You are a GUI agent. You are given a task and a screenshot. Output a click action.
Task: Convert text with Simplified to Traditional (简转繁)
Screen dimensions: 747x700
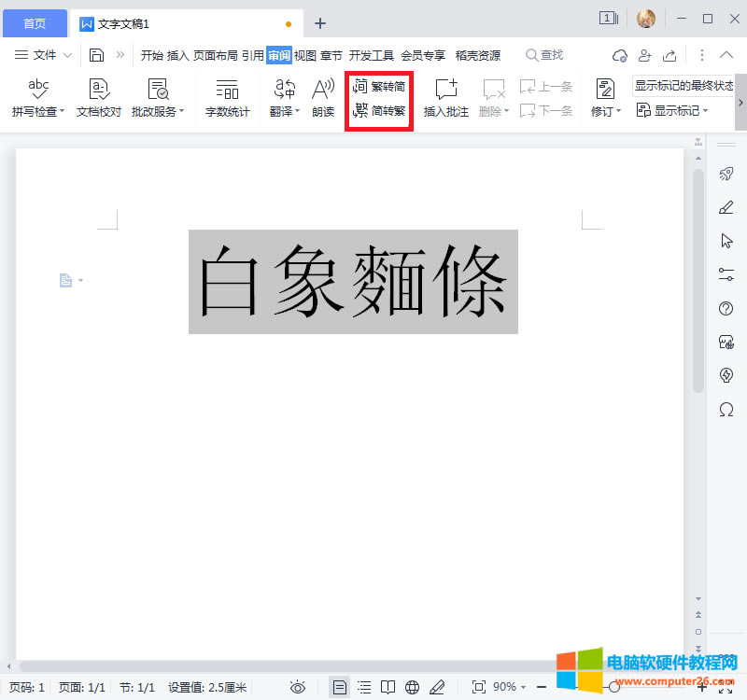coord(378,110)
